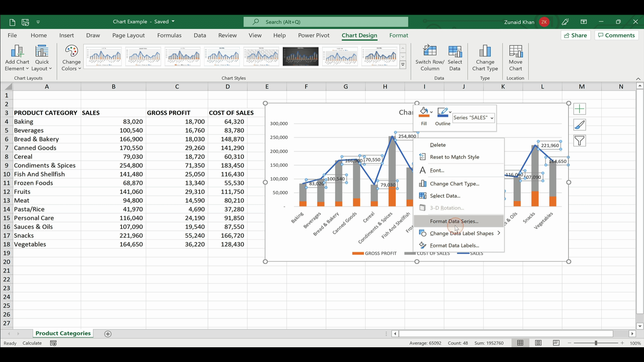Image resolution: width=644 pixels, height=362 pixels.
Task: Open Chart Filters funnel button beside chart
Action: pos(580,141)
